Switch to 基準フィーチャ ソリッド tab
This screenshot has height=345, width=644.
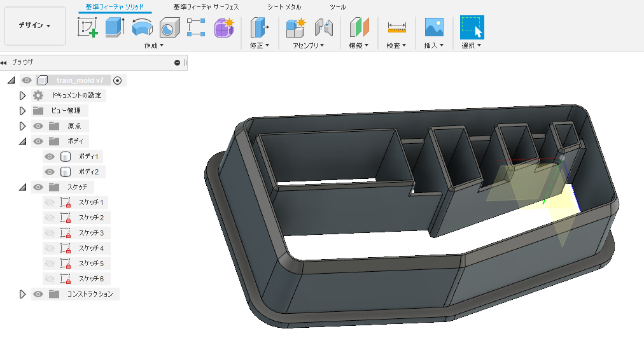115,7
